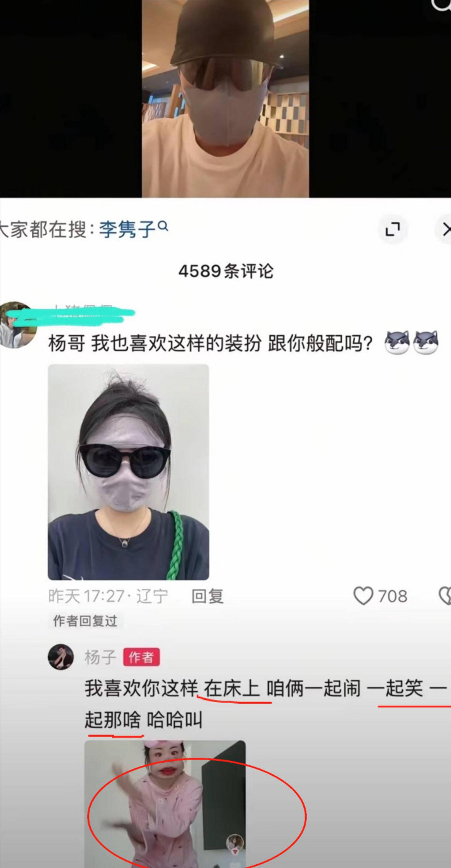This screenshot has width=451, height=868.
Task: Tap the 作者回复过 tag
Action: point(85,621)
